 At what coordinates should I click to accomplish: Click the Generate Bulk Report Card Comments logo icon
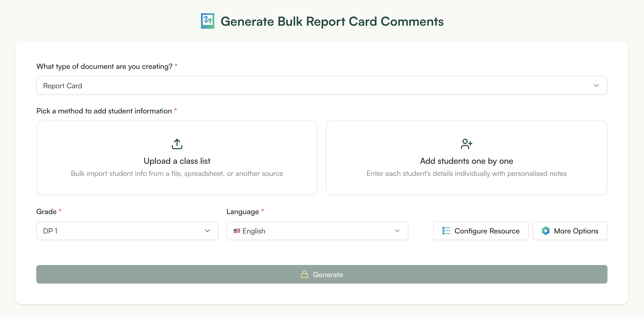[x=207, y=21]
